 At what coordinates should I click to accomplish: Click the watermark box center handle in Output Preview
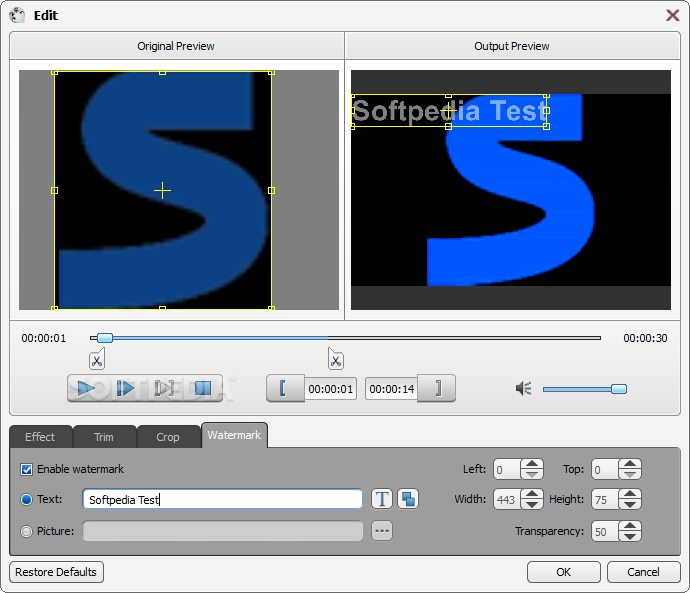pyautogui.click(x=448, y=111)
